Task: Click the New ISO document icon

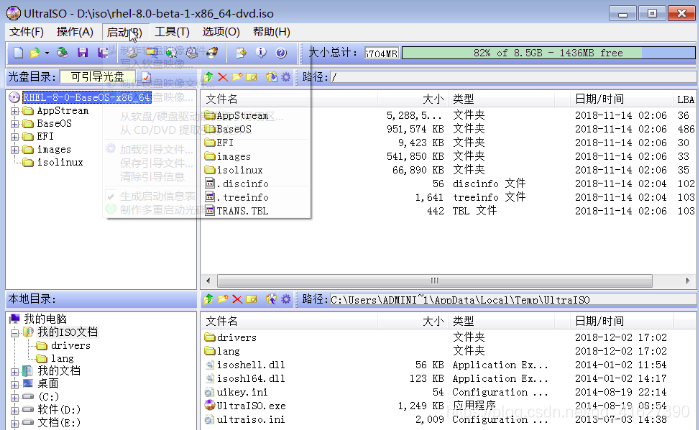Action: tap(18, 53)
